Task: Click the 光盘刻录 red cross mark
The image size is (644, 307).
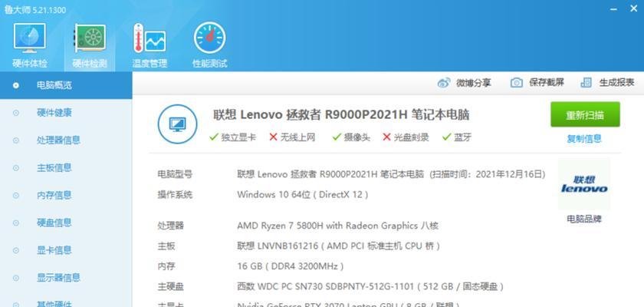Action: [386, 137]
